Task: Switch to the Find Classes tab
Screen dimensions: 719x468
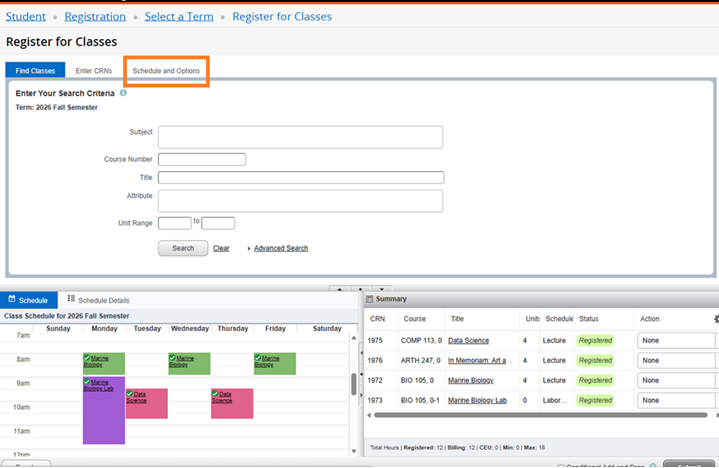Action: pos(35,71)
